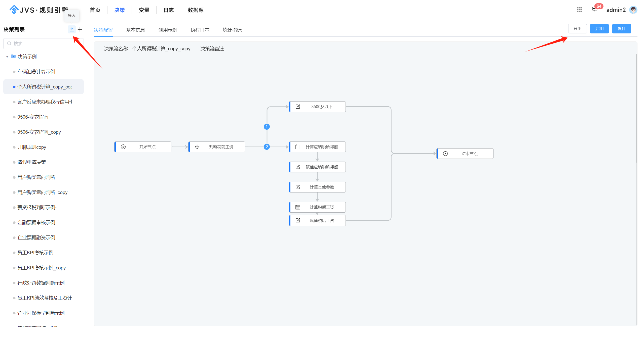Select the 结束节点 end icon node

(445, 154)
